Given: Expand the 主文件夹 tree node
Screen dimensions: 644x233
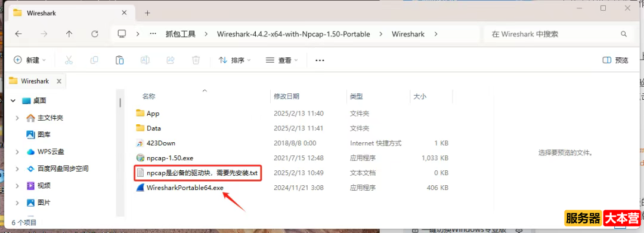Looking at the screenshot, I should tap(17, 118).
